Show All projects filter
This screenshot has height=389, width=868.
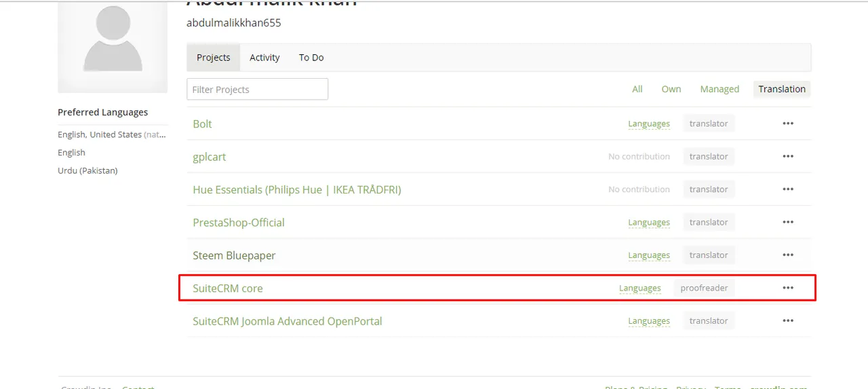coord(637,89)
